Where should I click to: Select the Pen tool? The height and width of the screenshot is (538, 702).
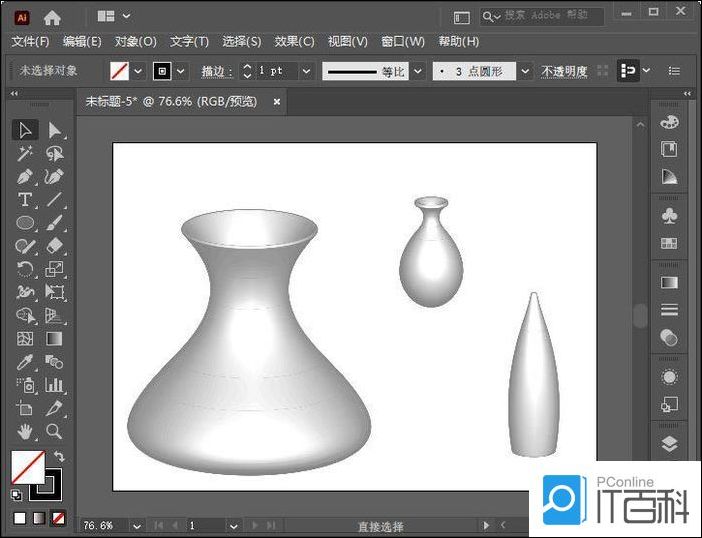[x=25, y=176]
